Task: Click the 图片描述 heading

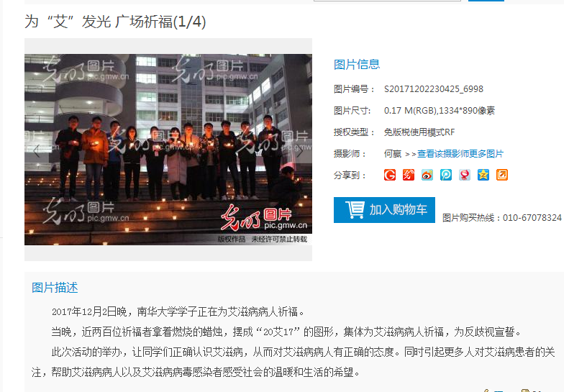Action: (x=55, y=288)
